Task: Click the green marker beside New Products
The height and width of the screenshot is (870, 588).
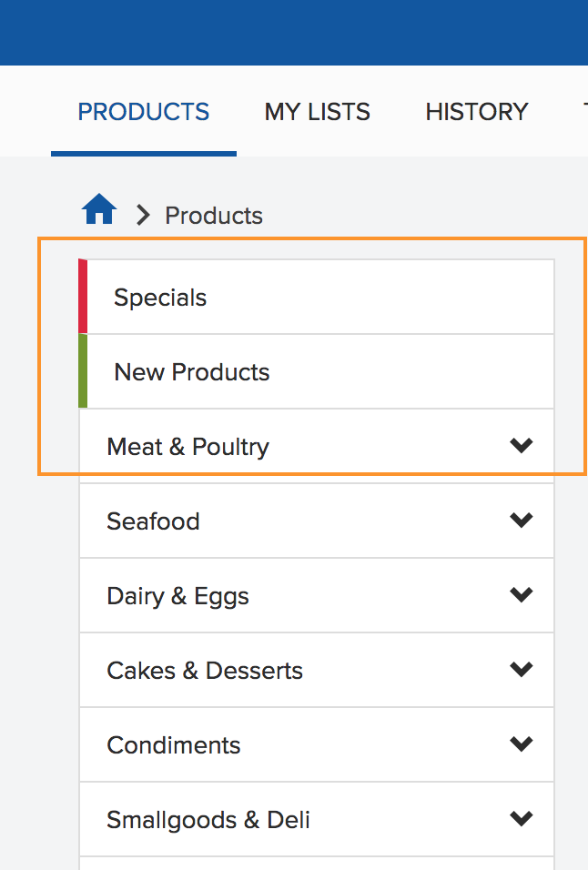Action: 83,371
